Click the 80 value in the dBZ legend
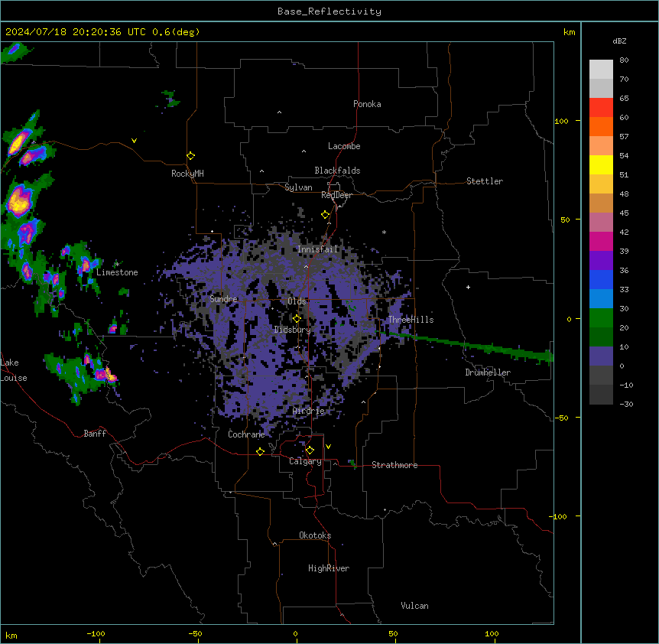 click(624, 60)
